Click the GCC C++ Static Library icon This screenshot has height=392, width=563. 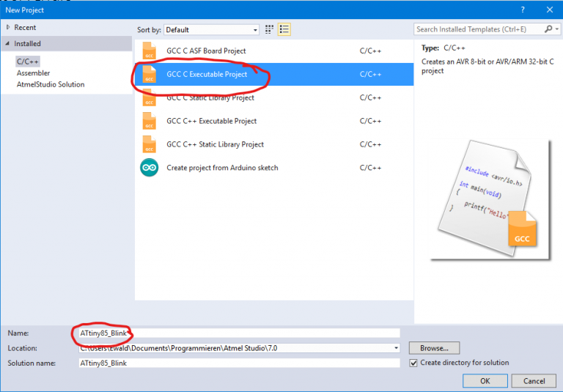(x=149, y=145)
